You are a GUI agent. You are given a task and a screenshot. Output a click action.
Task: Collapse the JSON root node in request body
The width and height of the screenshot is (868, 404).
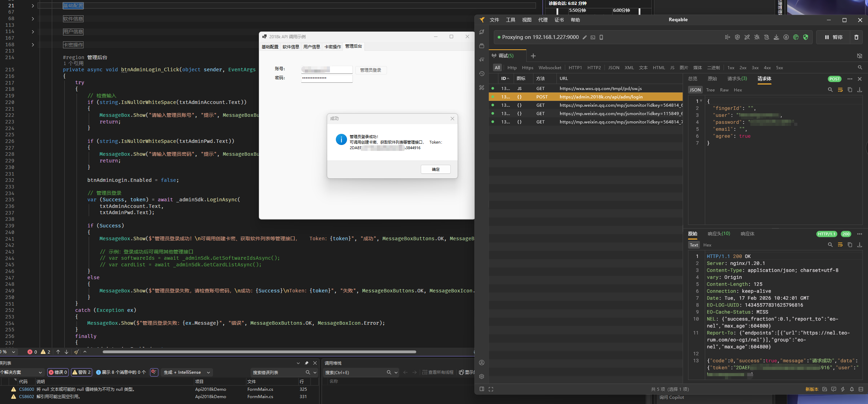701,100
